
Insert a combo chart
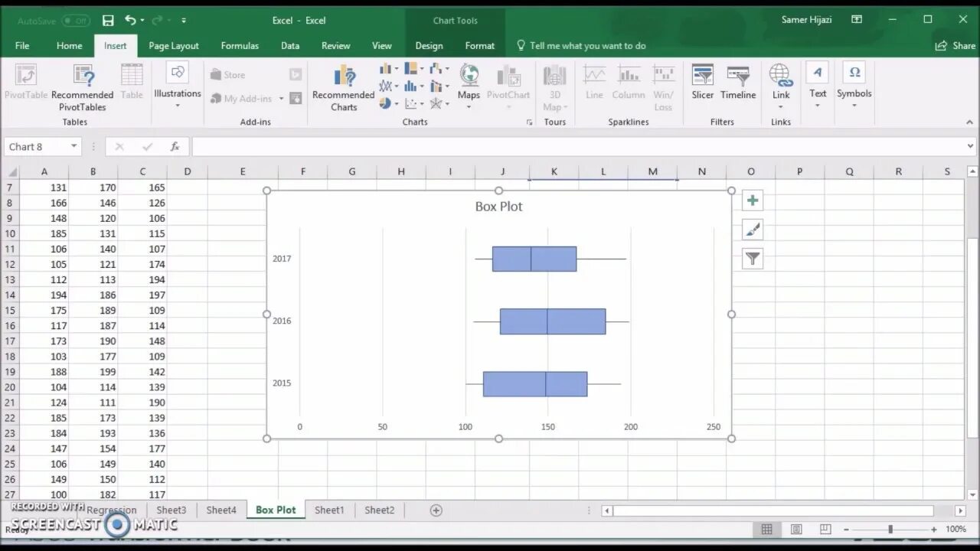pyautogui.click(x=439, y=86)
